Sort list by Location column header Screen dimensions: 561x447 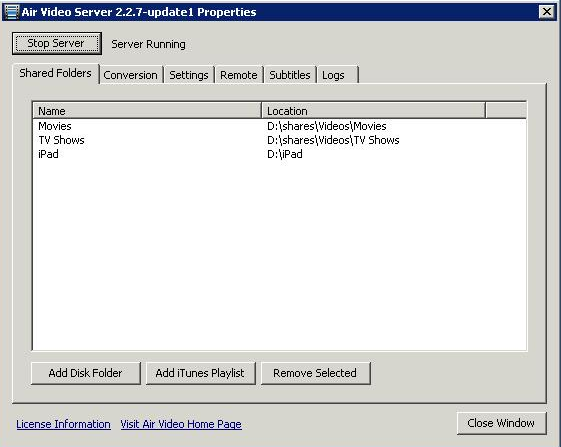click(x=374, y=111)
